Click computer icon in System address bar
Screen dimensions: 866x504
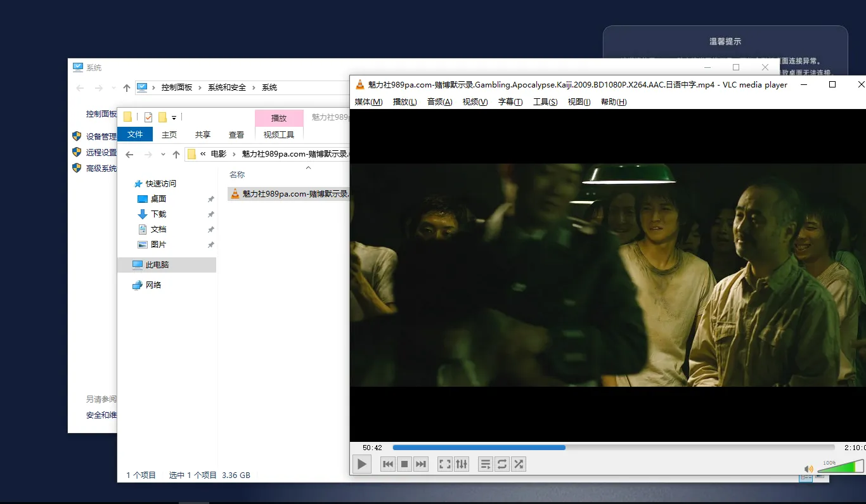click(142, 87)
